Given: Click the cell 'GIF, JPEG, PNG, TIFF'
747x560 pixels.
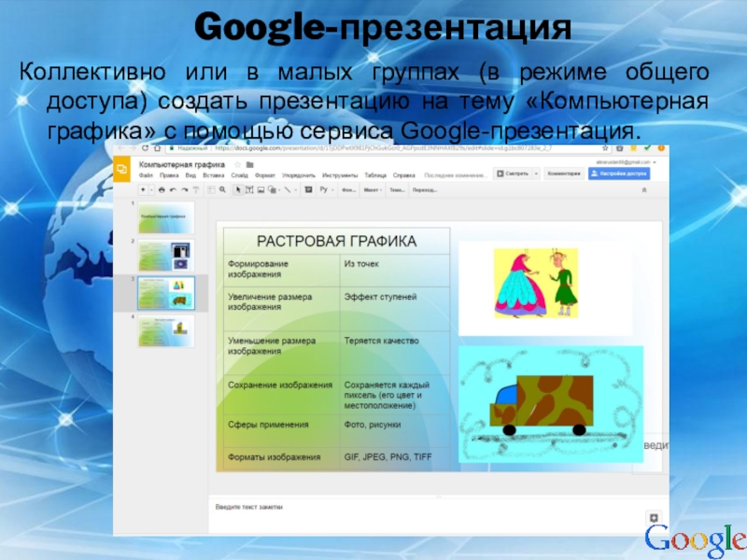Looking at the screenshot, I should pos(394,457).
